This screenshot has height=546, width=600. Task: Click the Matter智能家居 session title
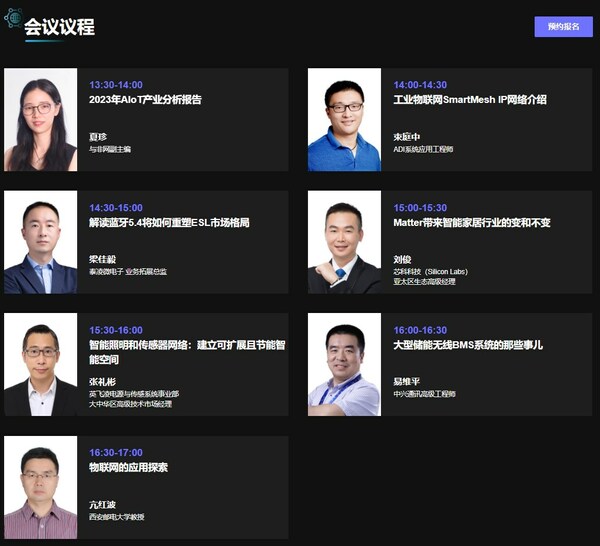click(x=472, y=223)
